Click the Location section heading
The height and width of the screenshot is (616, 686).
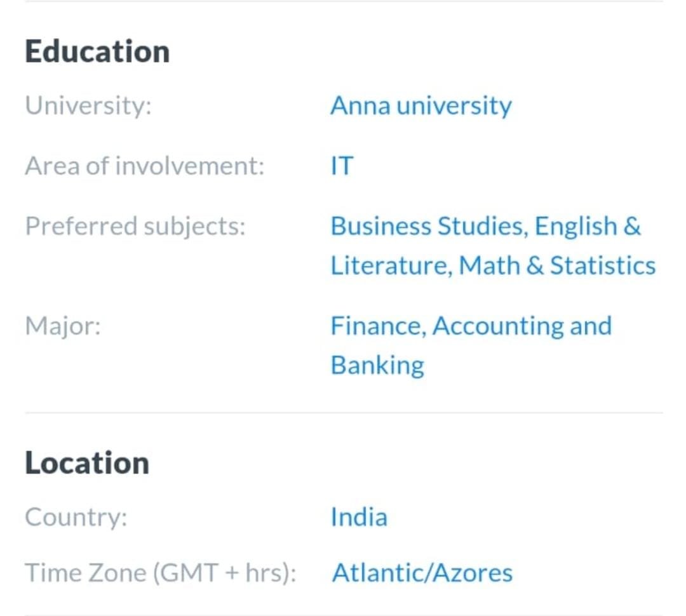[87, 463]
